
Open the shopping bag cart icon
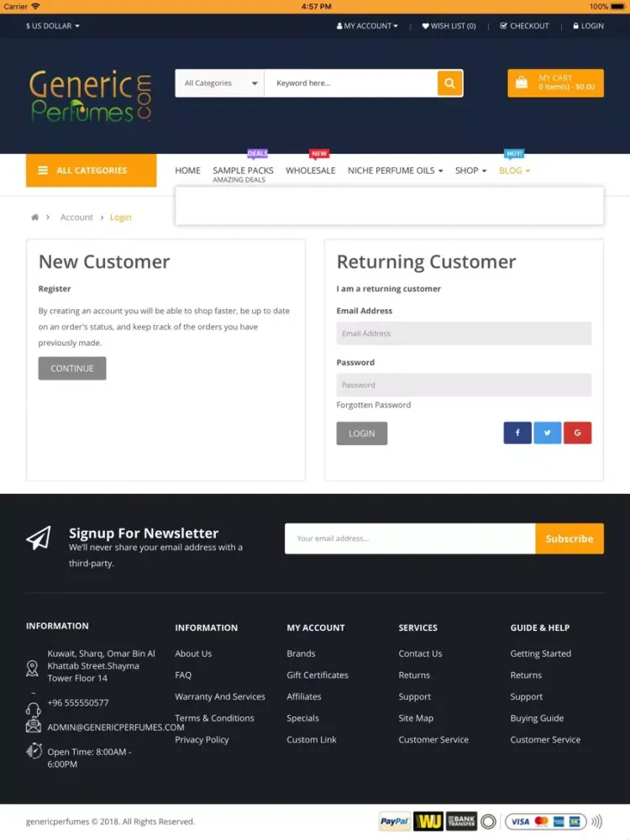[522, 82]
